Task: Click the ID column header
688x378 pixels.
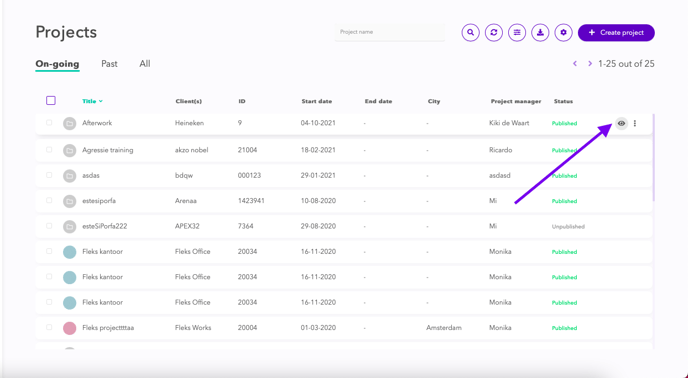Action: (242, 101)
